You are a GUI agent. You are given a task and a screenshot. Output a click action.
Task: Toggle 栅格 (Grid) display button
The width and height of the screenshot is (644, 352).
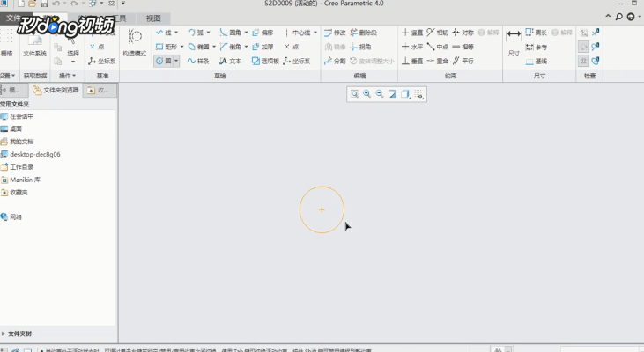[x=6, y=42]
